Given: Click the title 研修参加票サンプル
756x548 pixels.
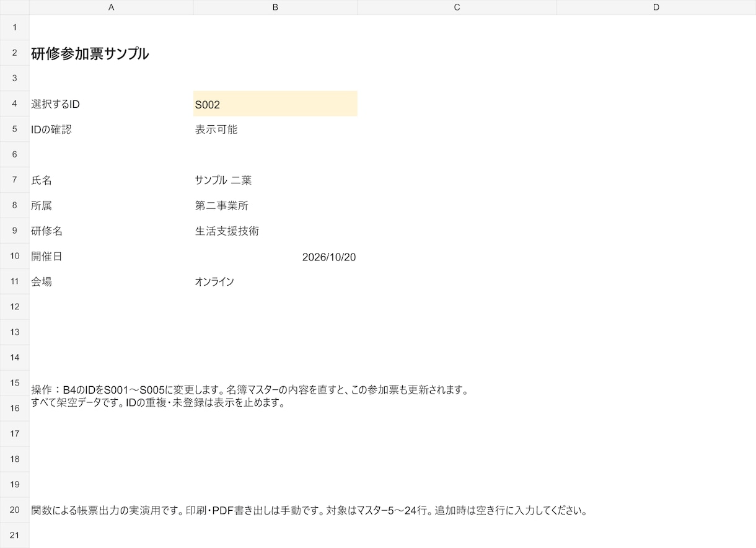Looking at the screenshot, I should click(90, 53).
